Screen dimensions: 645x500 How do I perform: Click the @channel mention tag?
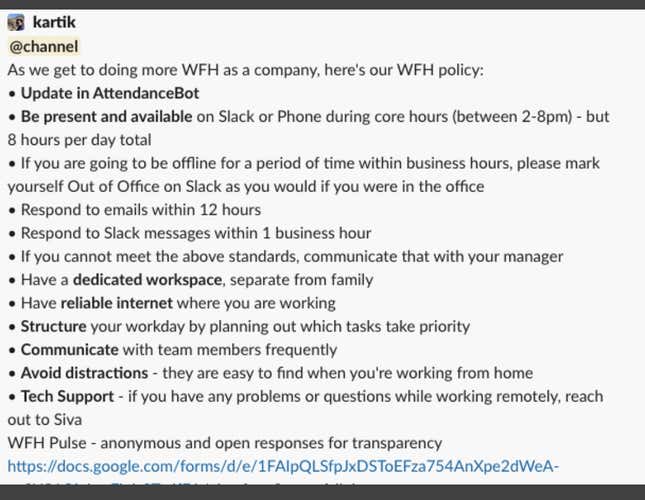click(x=44, y=46)
